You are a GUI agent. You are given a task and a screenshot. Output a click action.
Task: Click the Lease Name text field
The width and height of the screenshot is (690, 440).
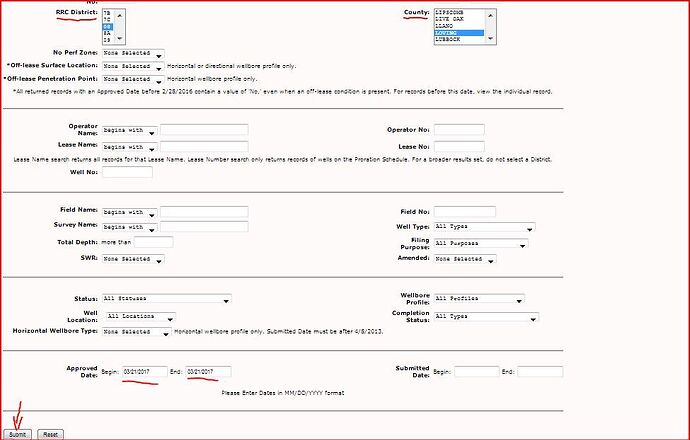coord(204,147)
